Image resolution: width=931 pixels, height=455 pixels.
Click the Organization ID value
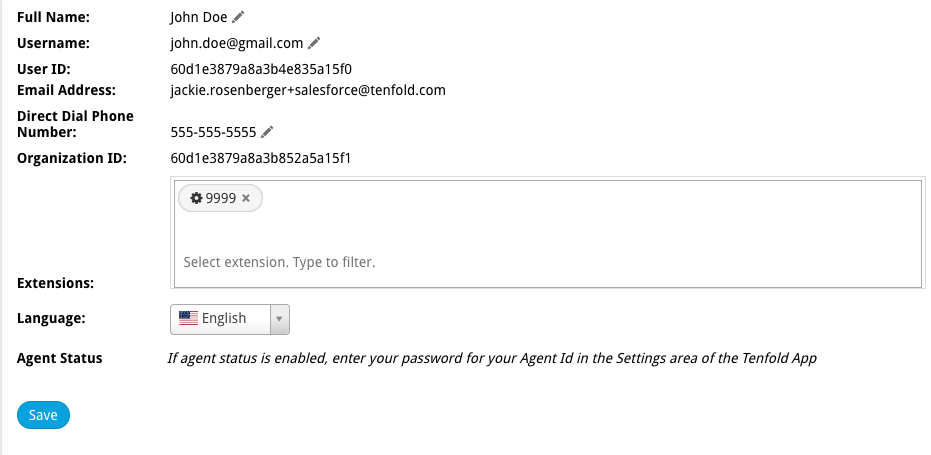[261, 158]
